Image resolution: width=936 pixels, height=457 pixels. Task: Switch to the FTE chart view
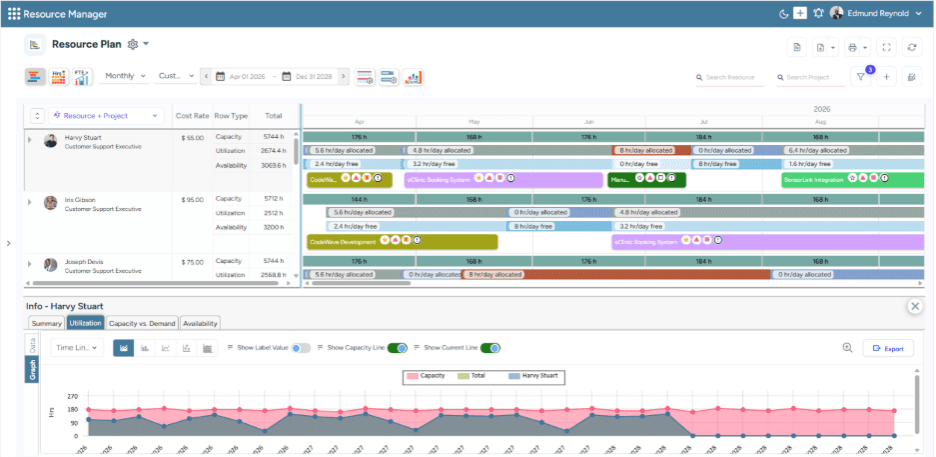tap(82, 76)
